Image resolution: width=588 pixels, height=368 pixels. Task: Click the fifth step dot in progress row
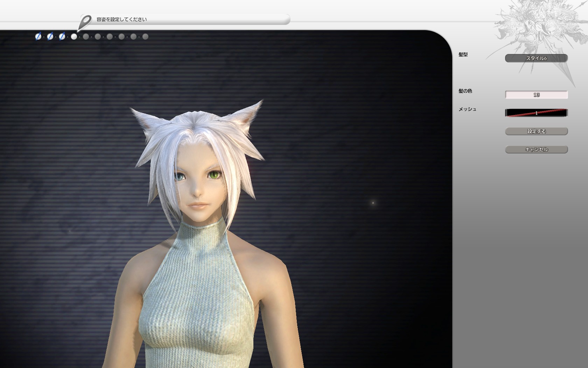click(x=86, y=36)
